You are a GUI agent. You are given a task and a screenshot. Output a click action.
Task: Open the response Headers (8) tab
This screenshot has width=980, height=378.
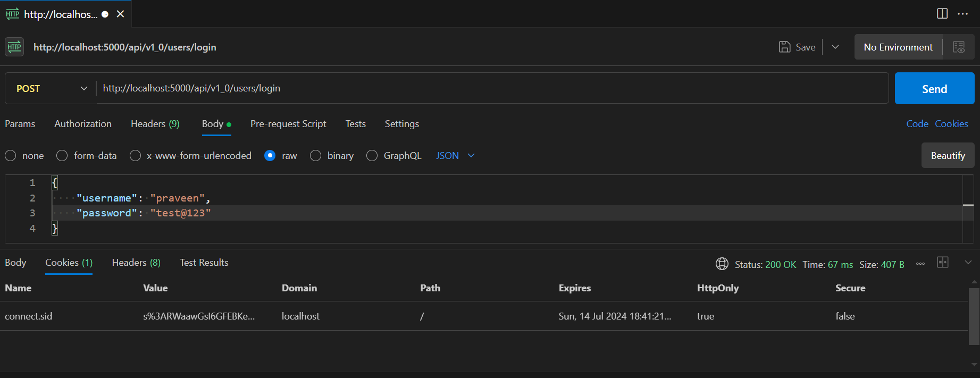tap(136, 263)
